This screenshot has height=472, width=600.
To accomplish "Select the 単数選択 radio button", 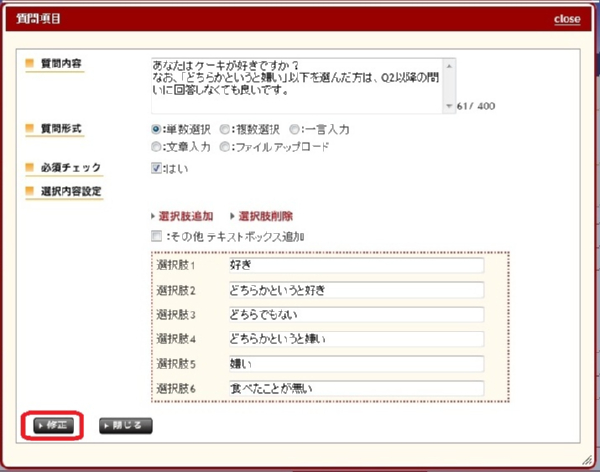I will click(x=156, y=129).
